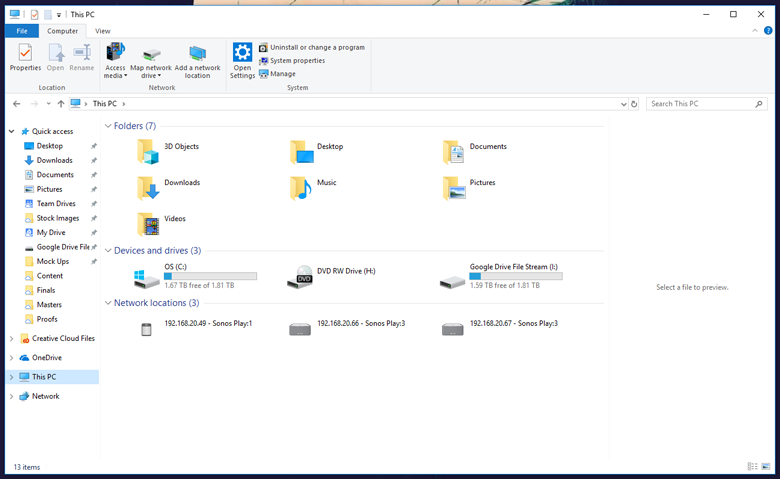This screenshot has height=479, width=780.
Task: Click Add a network location icon
Action: (198, 59)
